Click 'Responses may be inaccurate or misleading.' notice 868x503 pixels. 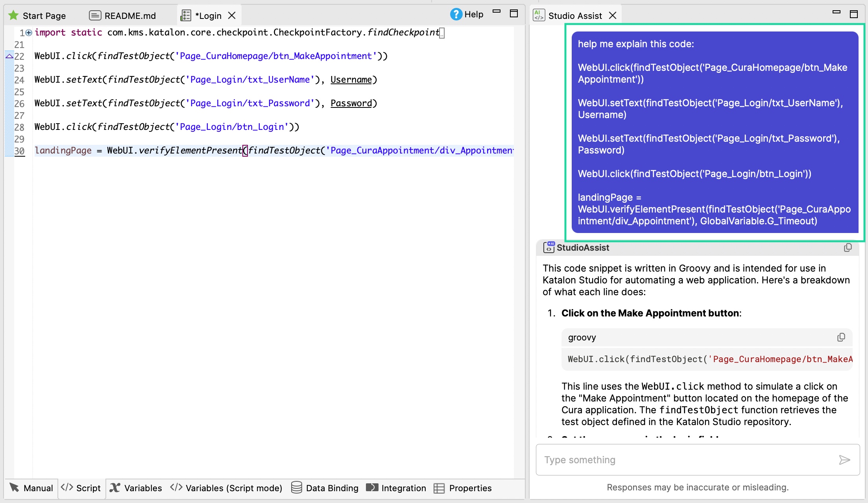pyautogui.click(x=698, y=488)
